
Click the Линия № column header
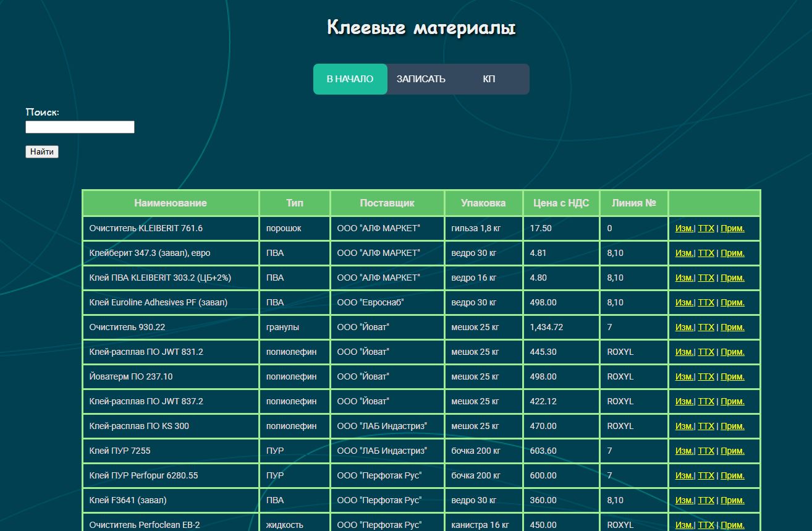pyautogui.click(x=634, y=203)
